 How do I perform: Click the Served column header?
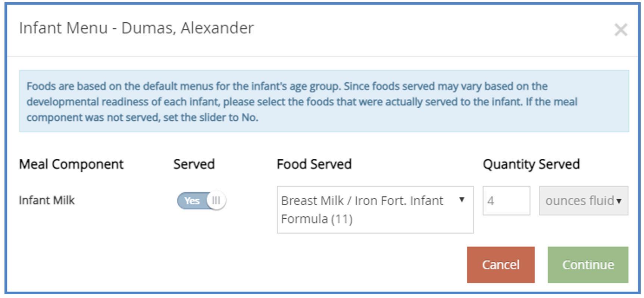(x=194, y=164)
